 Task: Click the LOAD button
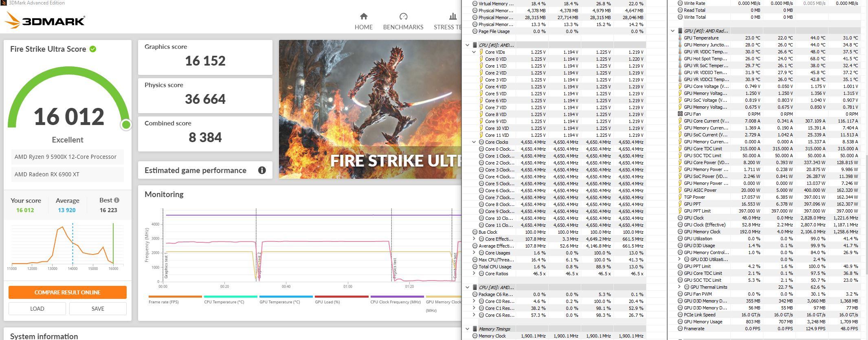[37, 309]
